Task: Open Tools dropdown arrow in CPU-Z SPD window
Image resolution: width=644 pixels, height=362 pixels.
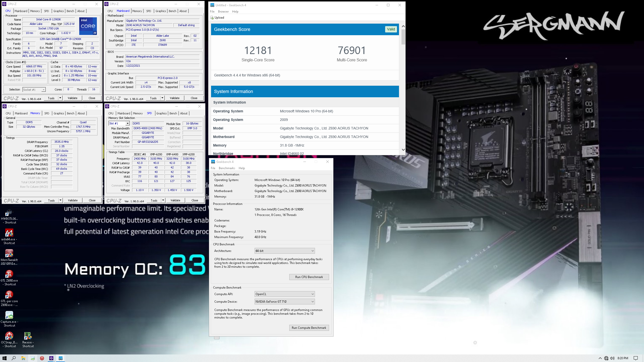Action: click(163, 200)
